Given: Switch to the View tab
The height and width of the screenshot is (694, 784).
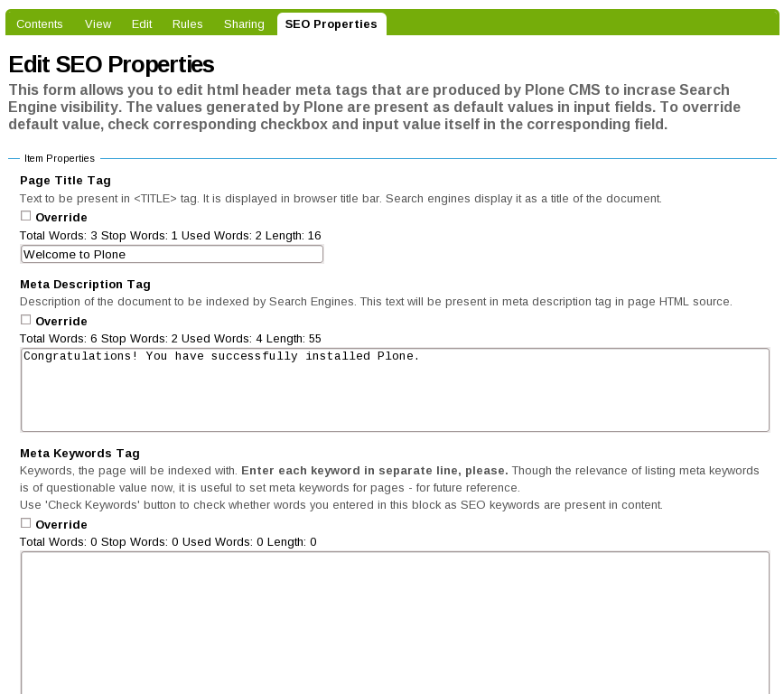Looking at the screenshot, I should click(x=98, y=24).
